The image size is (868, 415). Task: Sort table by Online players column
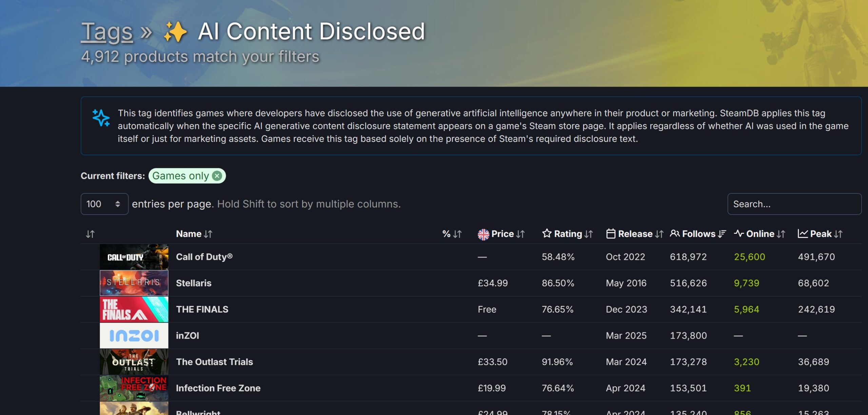(x=759, y=234)
